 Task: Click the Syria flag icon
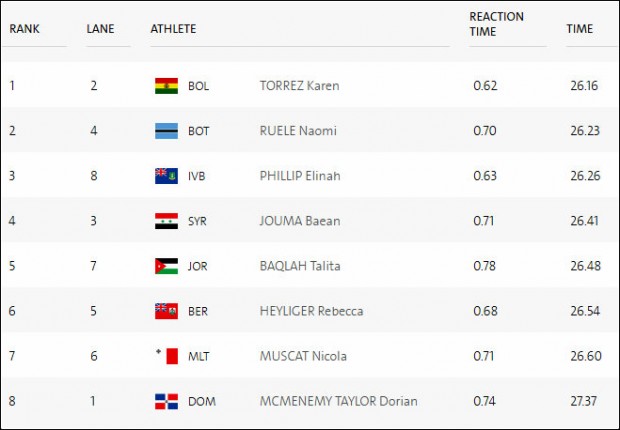(x=166, y=221)
